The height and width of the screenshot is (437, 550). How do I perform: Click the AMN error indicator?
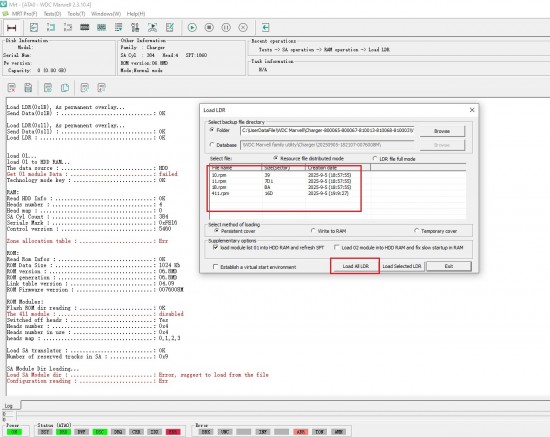point(338,432)
